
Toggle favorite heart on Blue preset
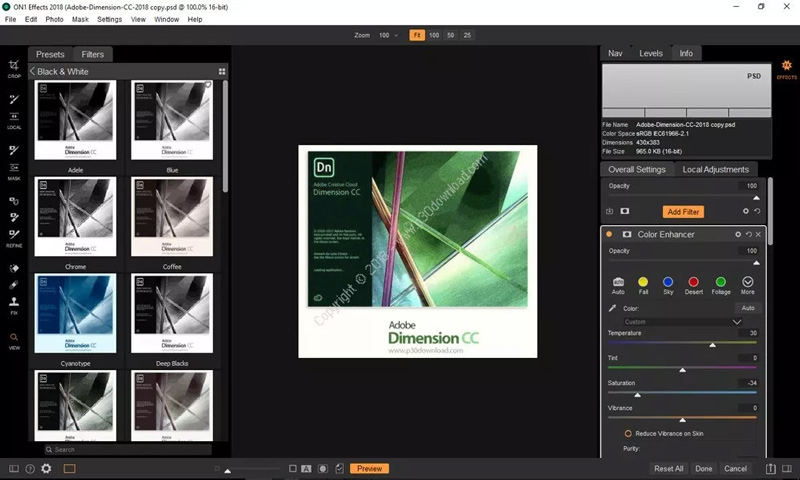tap(208, 85)
